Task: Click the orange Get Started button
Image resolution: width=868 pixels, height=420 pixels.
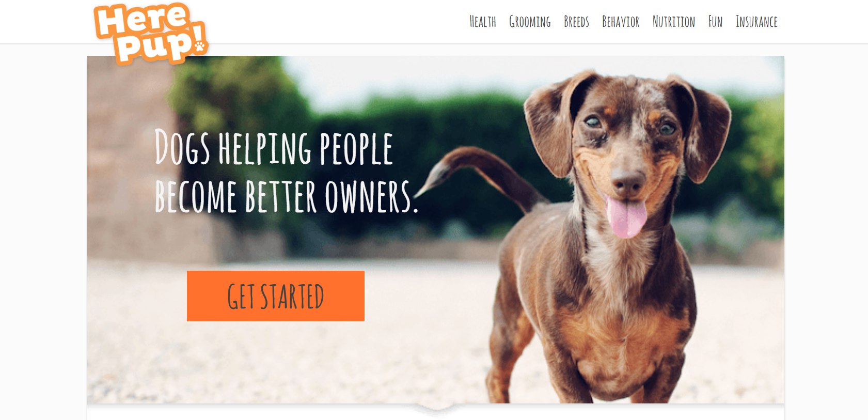Action: pyautogui.click(x=276, y=296)
